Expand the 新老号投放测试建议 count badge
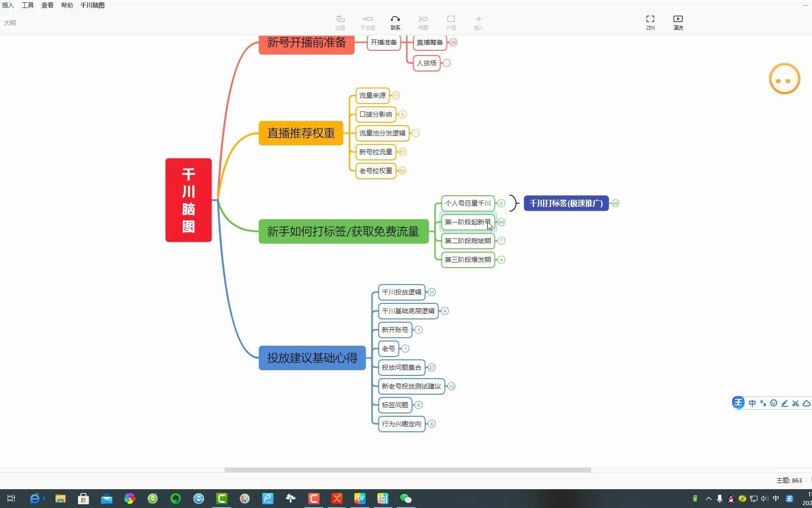The image size is (812, 508). [x=452, y=386]
